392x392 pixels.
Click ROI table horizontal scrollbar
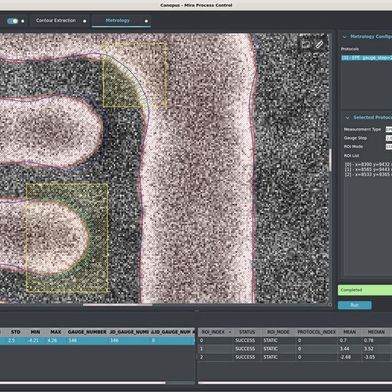(x=295, y=383)
